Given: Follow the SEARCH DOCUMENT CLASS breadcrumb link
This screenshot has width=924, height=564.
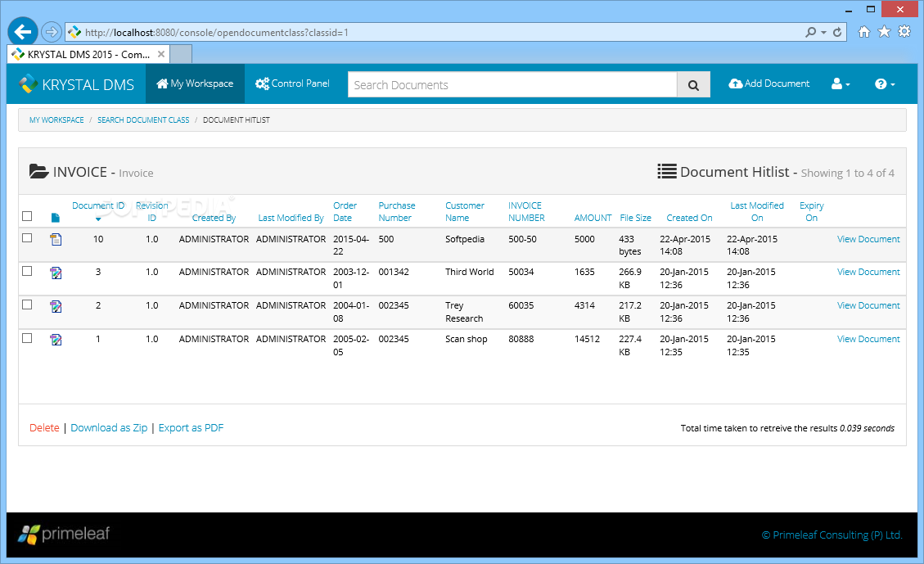Looking at the screenshot, I should pyautogui.click(x=143, y=120).
